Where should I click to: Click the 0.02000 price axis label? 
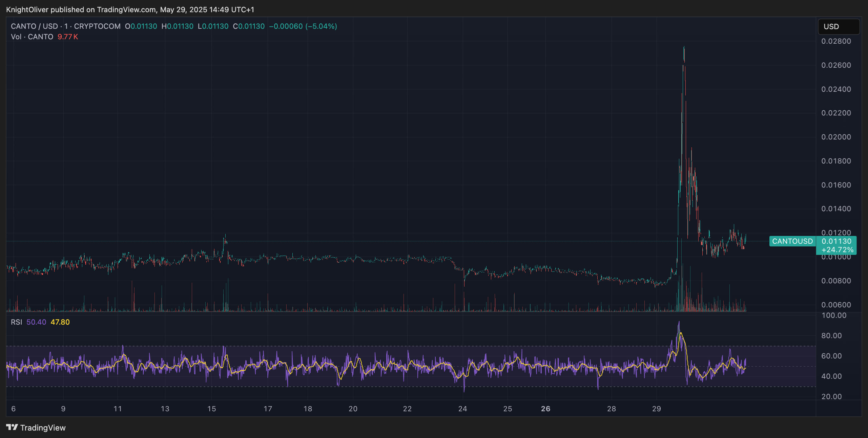tap(836, 137)
